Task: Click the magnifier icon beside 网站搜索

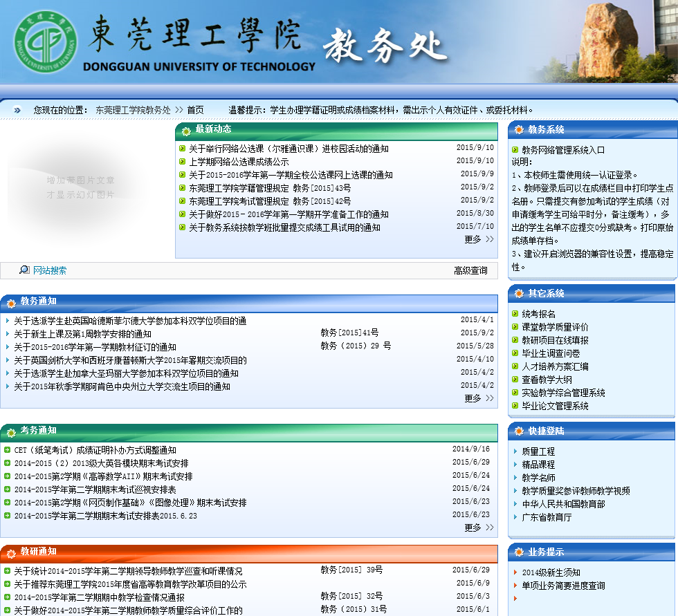Action: (24, 270)
